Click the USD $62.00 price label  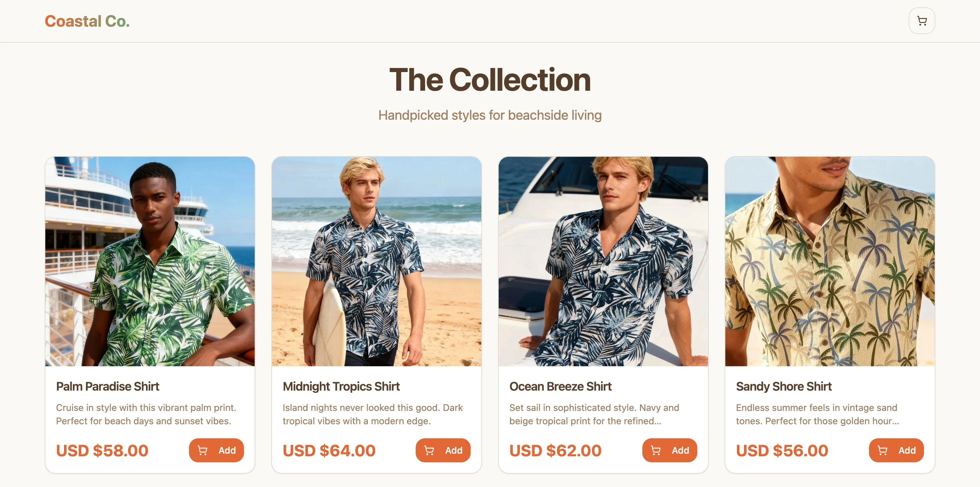(555, 450)
